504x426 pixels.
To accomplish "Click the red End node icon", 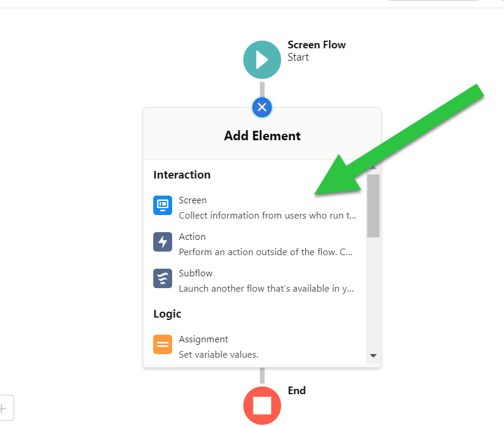I will (x=262, y=405).
